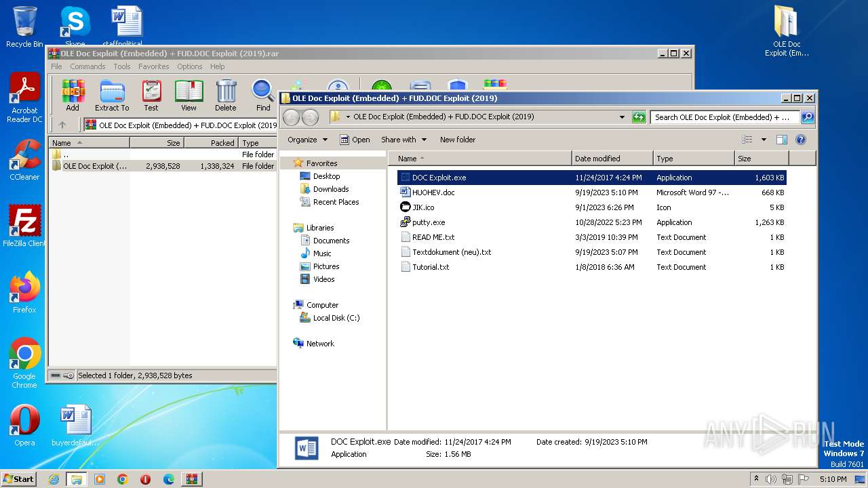Open CCleaner desktop icon
868x488 pixels.
point(24,160)
